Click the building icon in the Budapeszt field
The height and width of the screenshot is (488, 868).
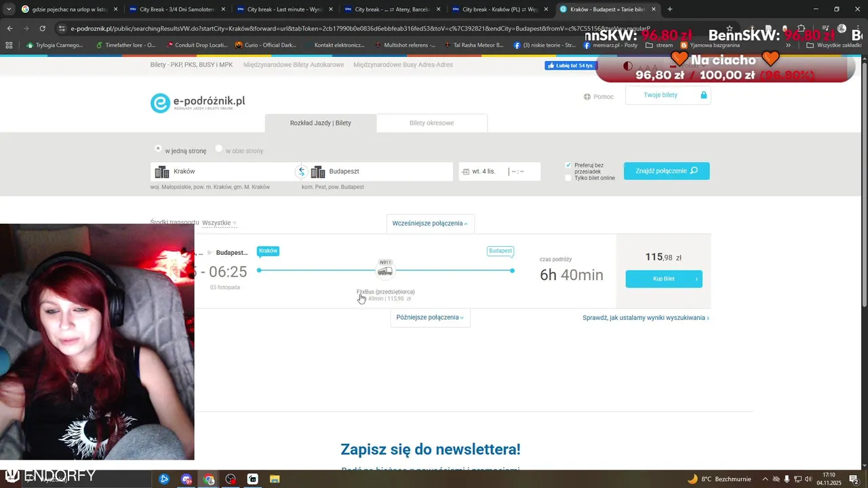pyautogui.click(x=317, y=171)
